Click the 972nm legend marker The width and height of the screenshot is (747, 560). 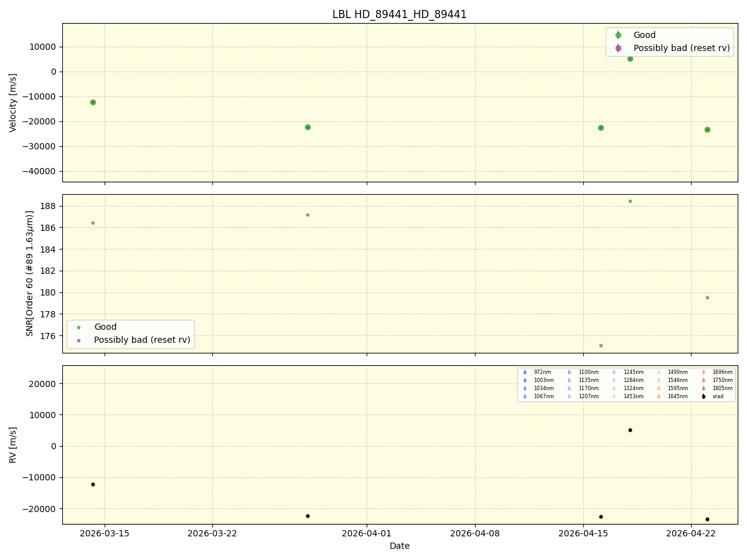(525, 372)
